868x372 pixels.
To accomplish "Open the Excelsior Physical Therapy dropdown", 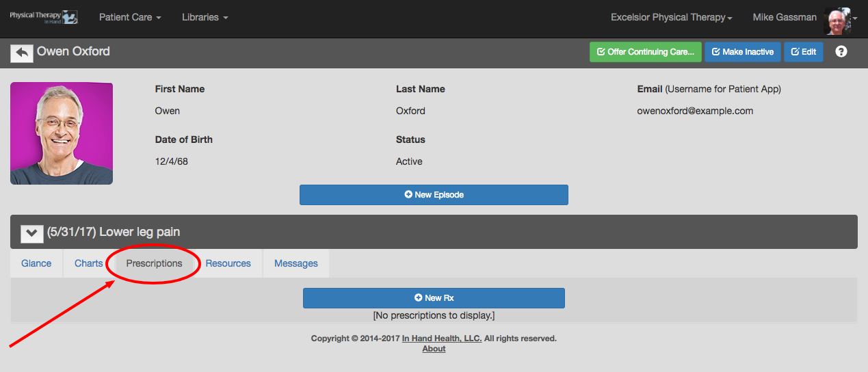I will click(672, 18).
